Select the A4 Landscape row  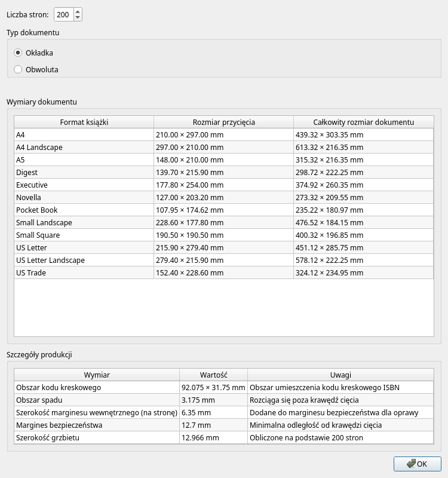(x=84, y=147)
